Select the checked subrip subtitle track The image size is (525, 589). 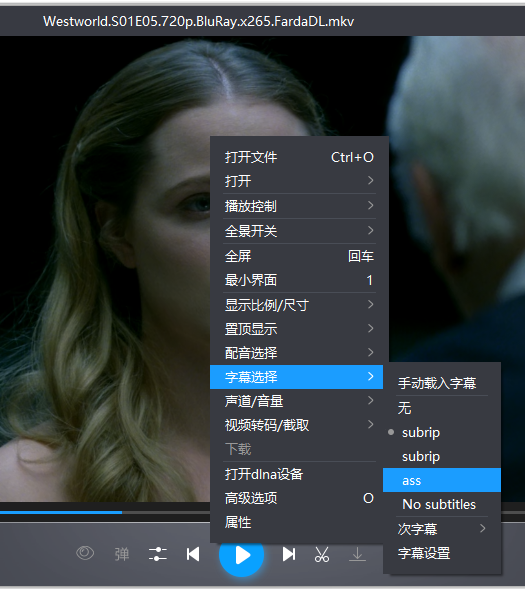tap(442, 432)
